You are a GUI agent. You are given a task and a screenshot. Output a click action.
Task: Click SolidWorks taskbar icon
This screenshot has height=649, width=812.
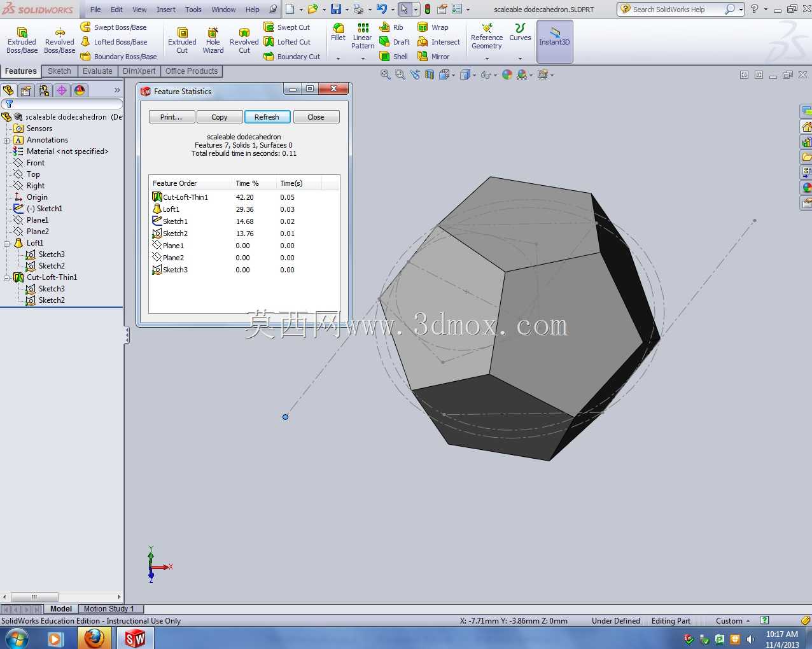click(134, 638)
